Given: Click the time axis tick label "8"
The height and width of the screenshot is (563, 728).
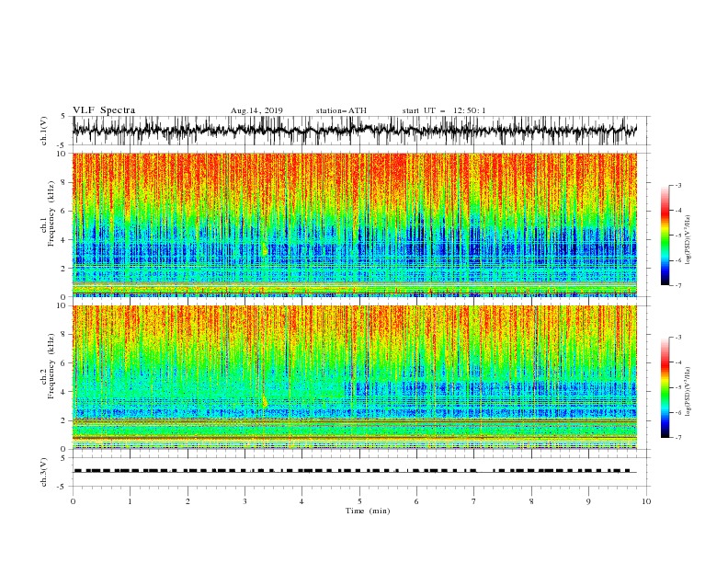Looking at the screenshot, I should coord(531,501).
